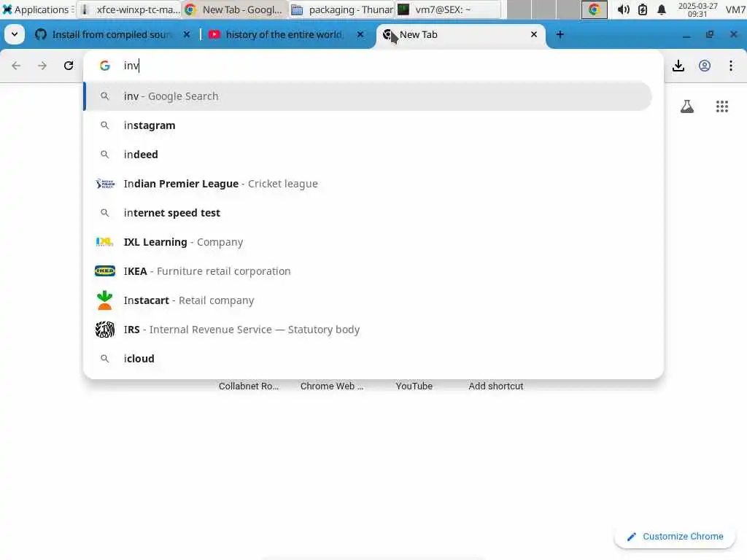Open the Chrome Web ... shortcut
The image size is (747, 560).
tap(332, 386)
